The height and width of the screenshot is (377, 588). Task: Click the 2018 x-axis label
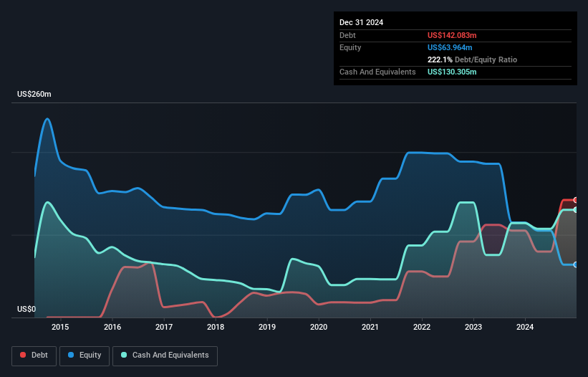click(x=216, y=327)
